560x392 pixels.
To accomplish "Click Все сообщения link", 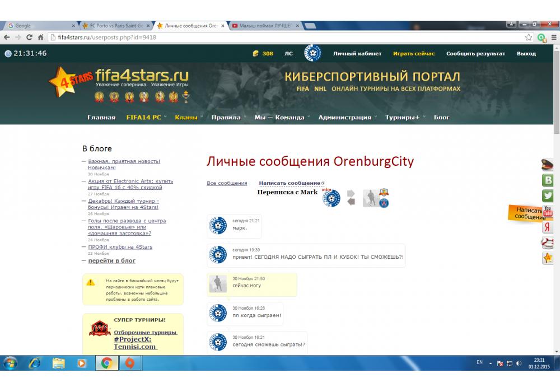I will (x=227, y=183).
